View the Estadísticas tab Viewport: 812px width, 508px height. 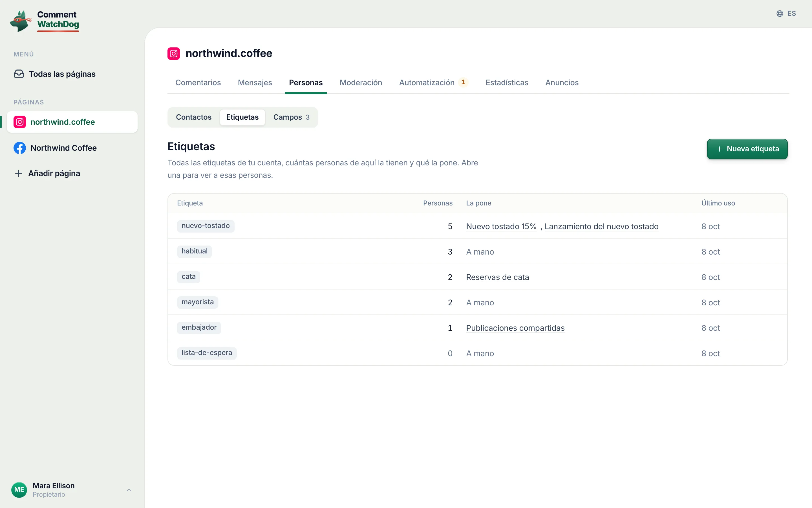pyautogui.click(x=507, y=83)
